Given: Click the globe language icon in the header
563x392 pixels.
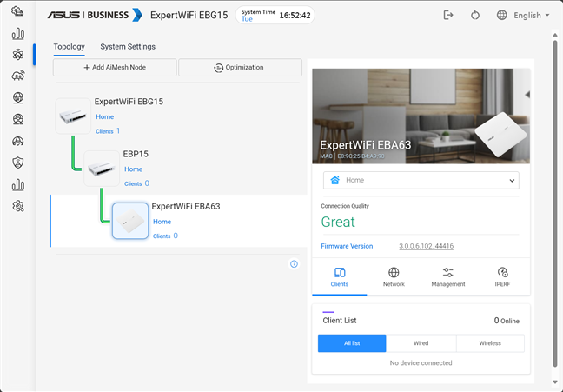Looking at the screenshot, I should click(x=501, y=15).
